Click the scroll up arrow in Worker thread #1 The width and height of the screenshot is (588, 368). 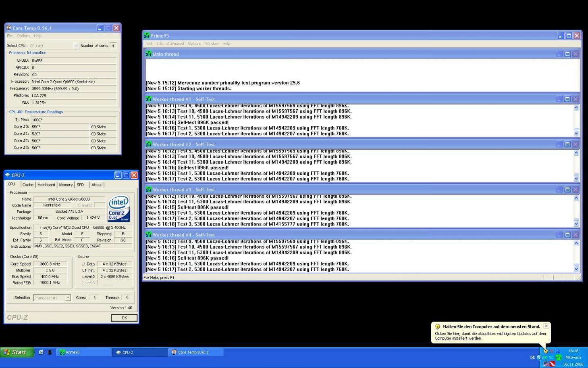(x=576, y=107)
